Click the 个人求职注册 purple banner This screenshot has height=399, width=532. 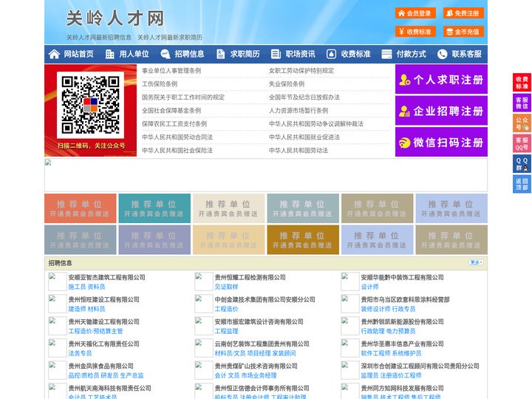[441, 79]
